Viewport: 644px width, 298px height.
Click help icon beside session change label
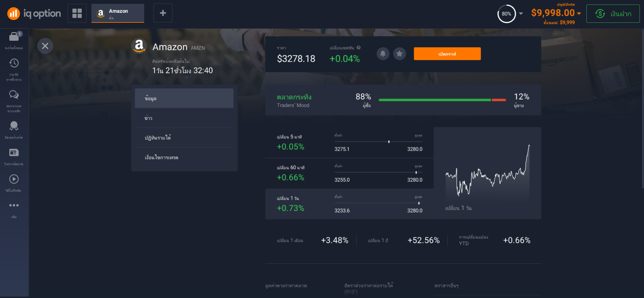click(x=359, y=48)
